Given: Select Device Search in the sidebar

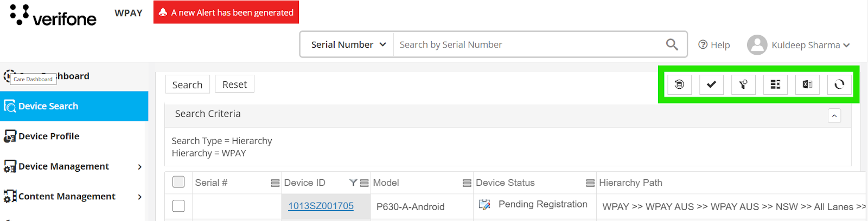Looking at the screenshot, I should click(x=74, y=106).
